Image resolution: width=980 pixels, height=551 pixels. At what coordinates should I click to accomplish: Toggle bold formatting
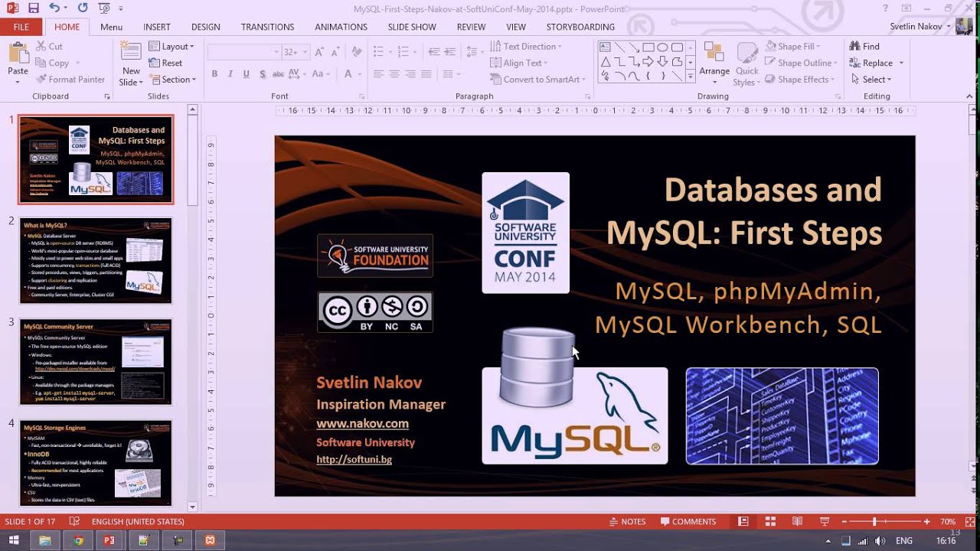point(214,74)
